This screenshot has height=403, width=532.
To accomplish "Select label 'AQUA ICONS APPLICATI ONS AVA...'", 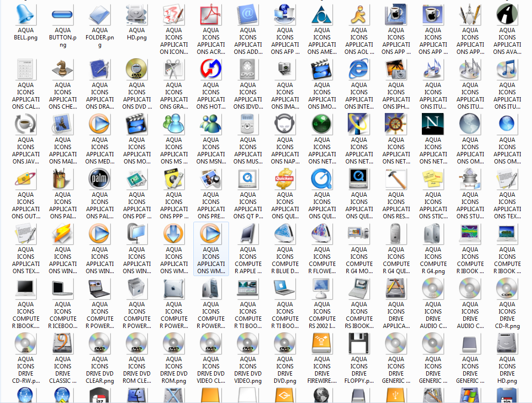I will click(x=507, y=41).
